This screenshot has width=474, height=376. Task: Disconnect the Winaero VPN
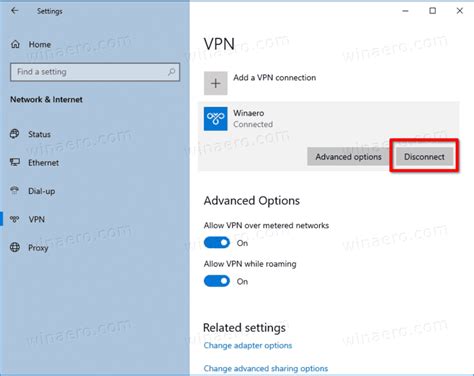(424, 157)
